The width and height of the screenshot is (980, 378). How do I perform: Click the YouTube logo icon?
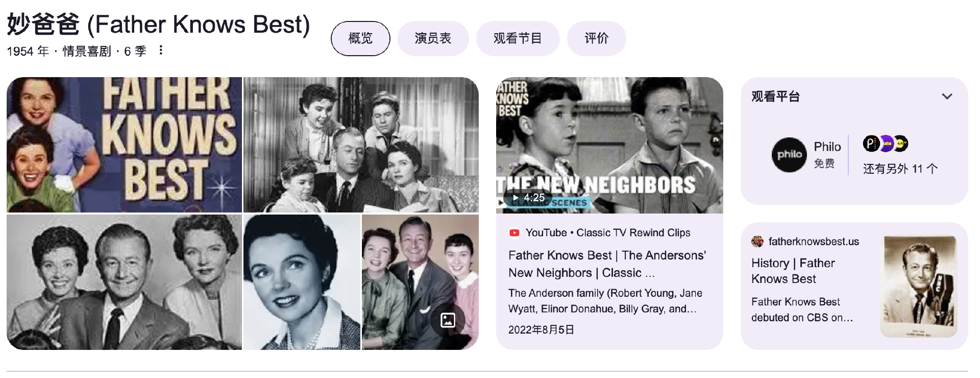click(x=514, y=233)
